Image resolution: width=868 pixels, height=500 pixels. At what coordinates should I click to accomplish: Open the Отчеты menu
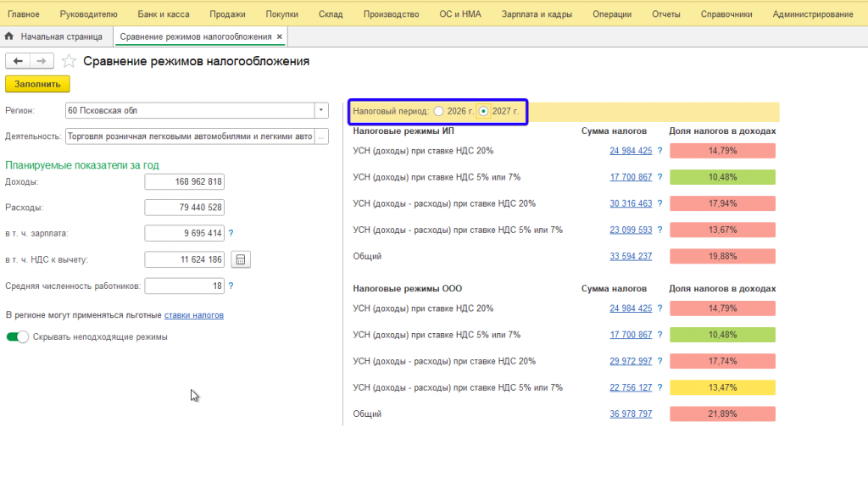tap(666, 14)
